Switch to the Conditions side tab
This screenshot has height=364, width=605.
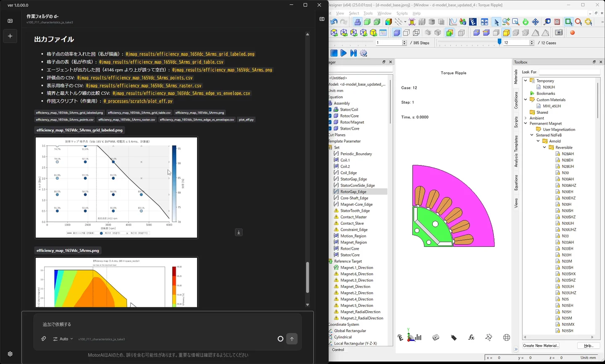click(x=516, y=101)
